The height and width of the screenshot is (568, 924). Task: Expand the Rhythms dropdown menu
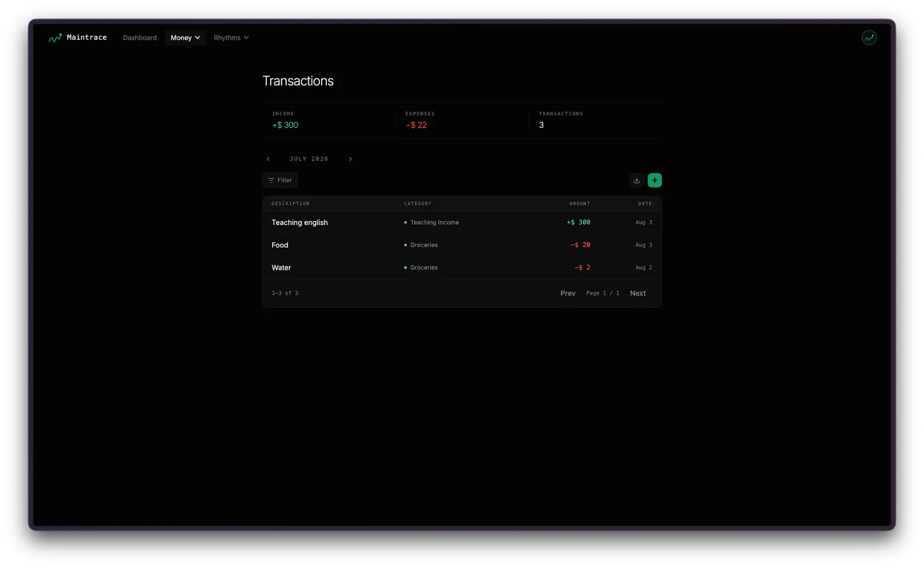point(231,38)
